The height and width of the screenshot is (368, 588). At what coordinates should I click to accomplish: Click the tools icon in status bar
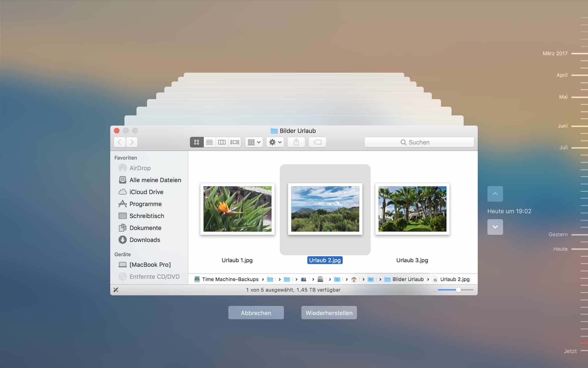(116, 290)
